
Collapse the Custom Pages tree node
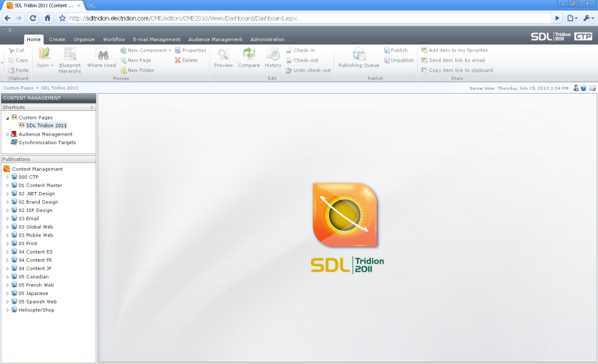[x=7, y=118]
